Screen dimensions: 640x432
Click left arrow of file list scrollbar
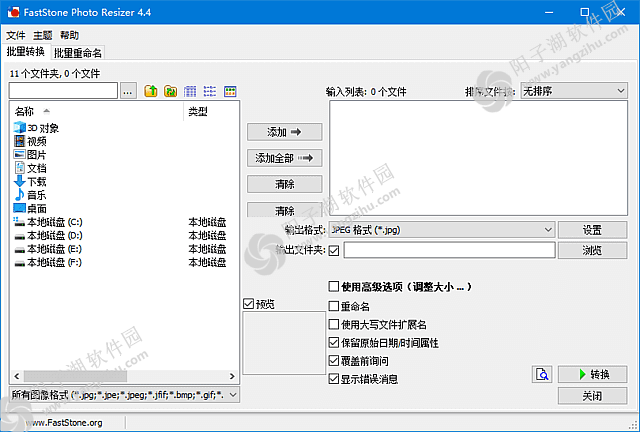17,376
